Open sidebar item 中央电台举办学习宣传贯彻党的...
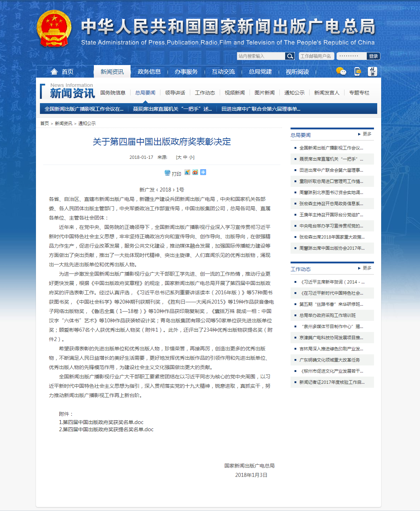This screenshot has width=420, height=511. click(331, 226)
